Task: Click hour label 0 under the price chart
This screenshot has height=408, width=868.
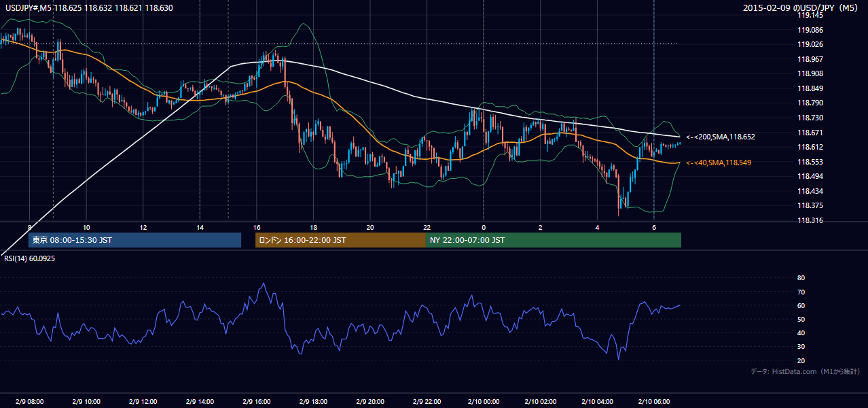Action: point(484,227)
